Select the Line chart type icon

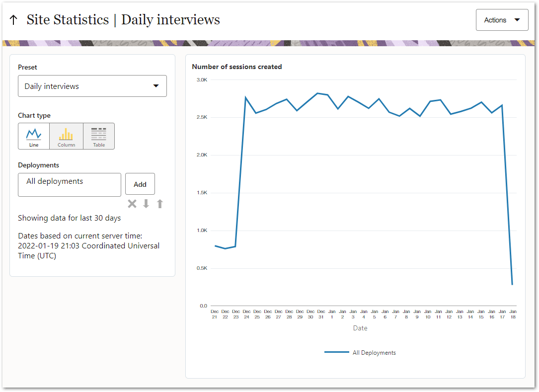[34, 136]
